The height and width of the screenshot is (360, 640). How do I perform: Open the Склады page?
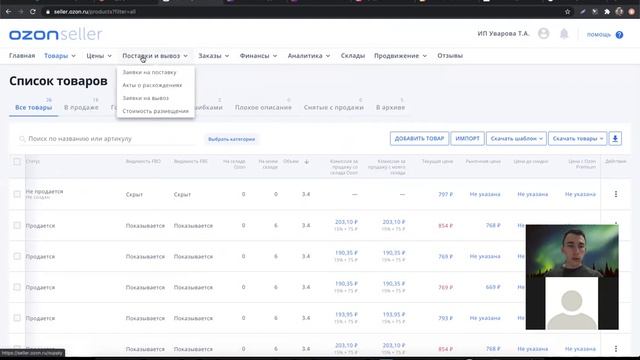(353, 56)
